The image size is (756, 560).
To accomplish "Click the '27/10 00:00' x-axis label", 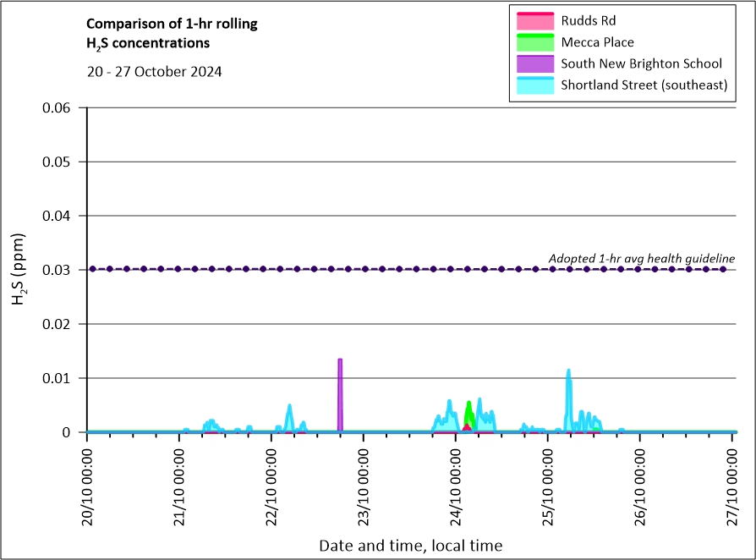I will (x=732, y=480).
